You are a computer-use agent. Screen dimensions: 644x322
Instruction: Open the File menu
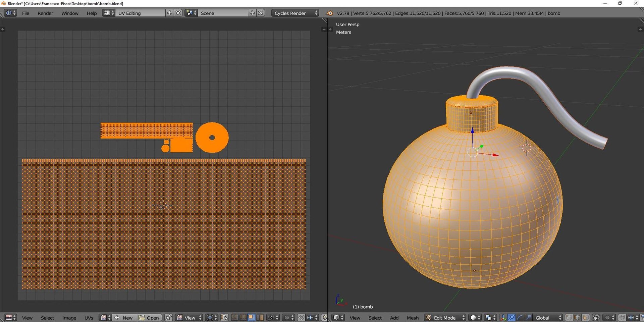[x=25, y=13]
